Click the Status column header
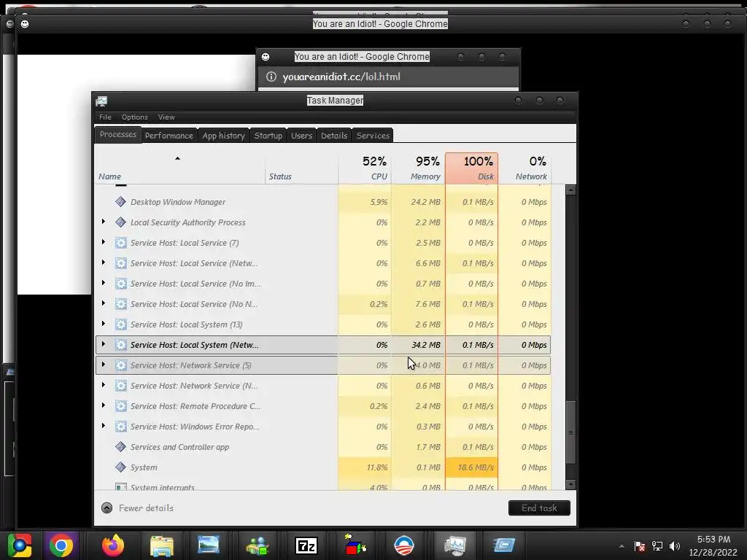 pos(301,168)
